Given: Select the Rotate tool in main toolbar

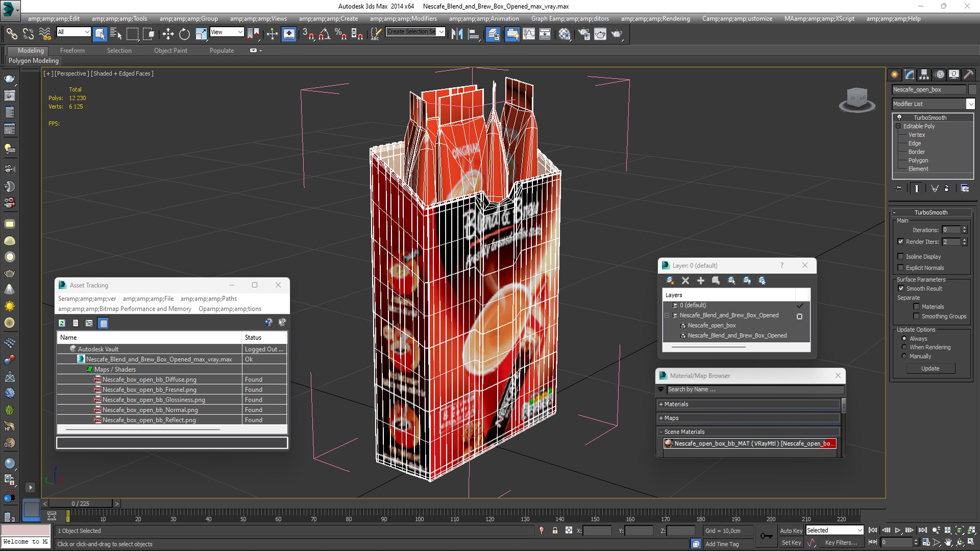Looking at the screenshot, I should tap(184, 34).
